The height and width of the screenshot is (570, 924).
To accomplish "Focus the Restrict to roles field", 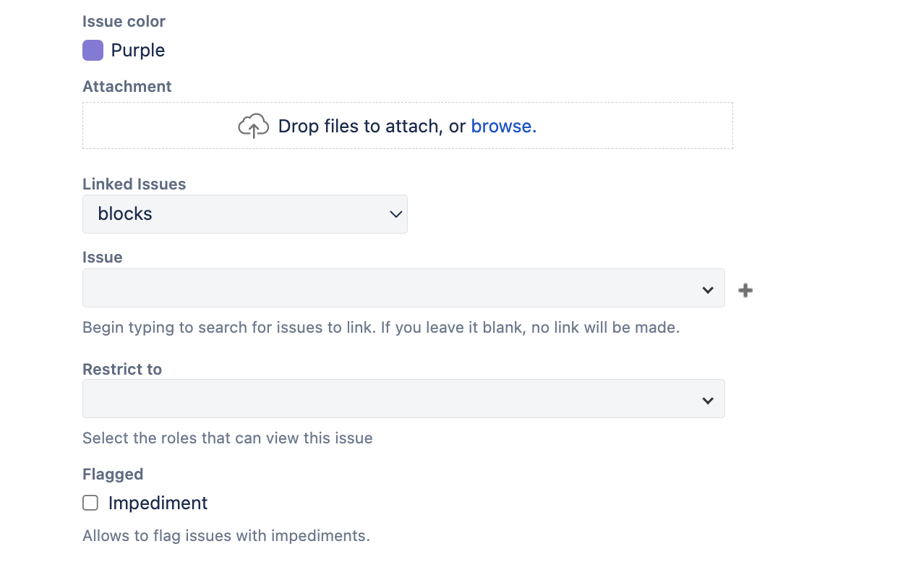I will [x=403, y=399].
